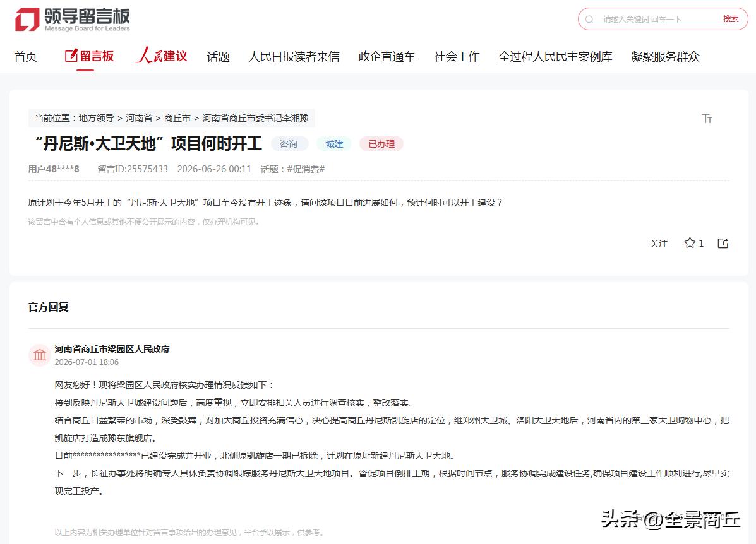Image resolution: width=756 pixels, height=544 pixels.
Task: Open the 话题 navigation item
Action: [218, 57]
